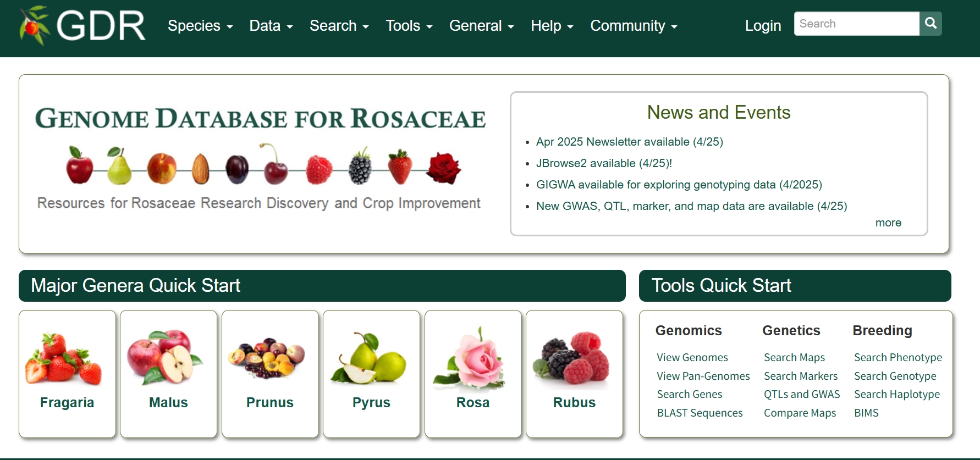Open JBrowse2 available news item

604,163
